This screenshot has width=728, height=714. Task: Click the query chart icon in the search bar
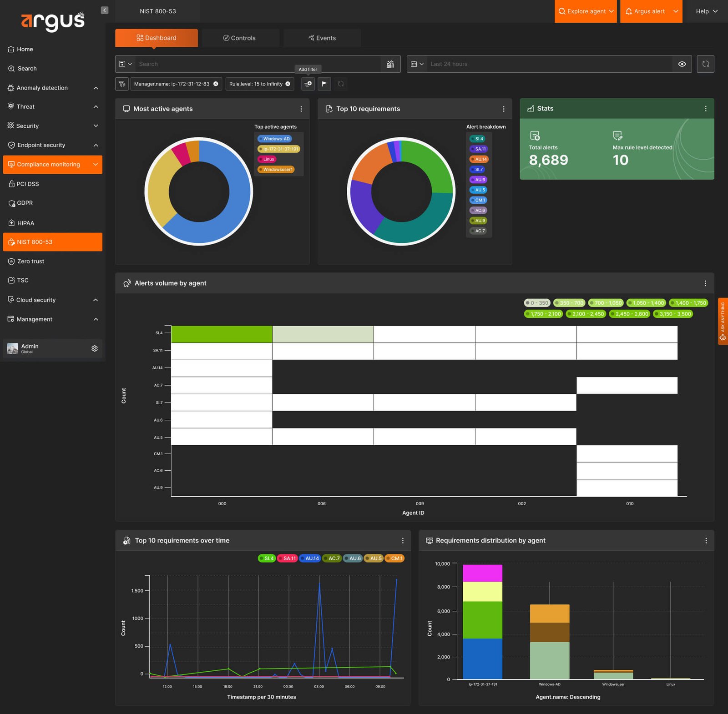pyautogui.click(x=390, y=64)
